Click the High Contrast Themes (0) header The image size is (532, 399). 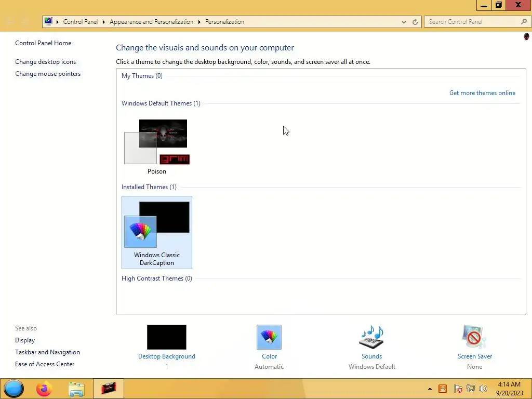coord(157,278)
